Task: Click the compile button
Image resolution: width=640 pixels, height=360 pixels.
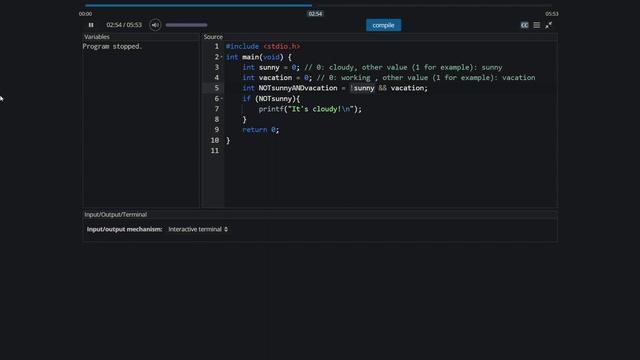Action: coord(383,25)
